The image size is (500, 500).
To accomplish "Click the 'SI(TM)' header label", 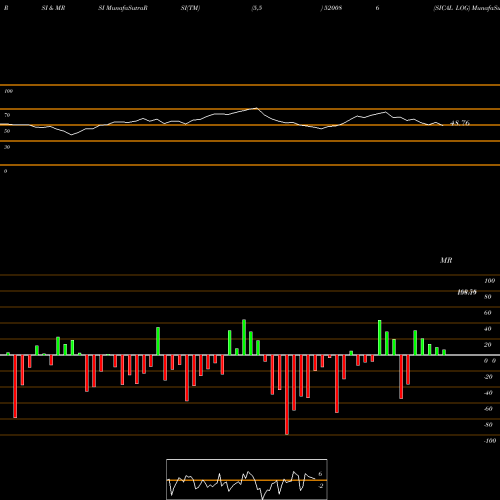I will (190, 8).
